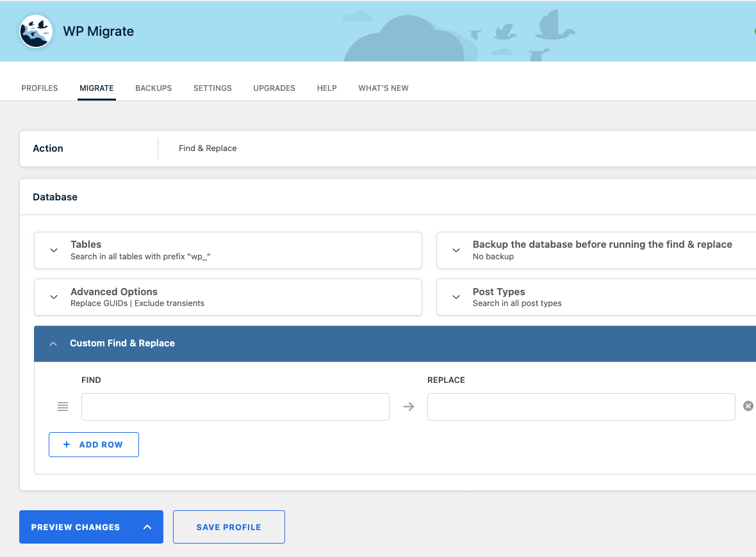Open the Settings tab
756x557 pixels.
tap(213, 88)
